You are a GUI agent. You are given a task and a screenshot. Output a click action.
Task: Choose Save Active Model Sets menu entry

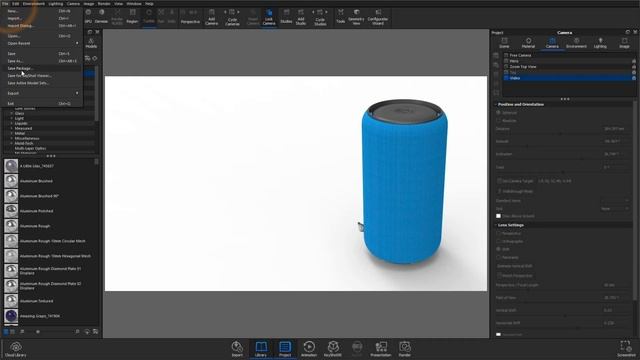click(43, 83)
